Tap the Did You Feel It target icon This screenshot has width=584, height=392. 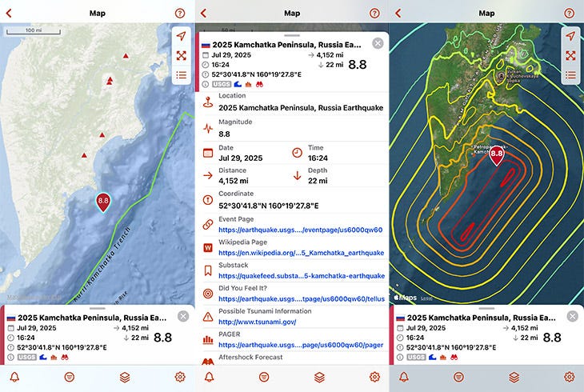tap(208, 294)
